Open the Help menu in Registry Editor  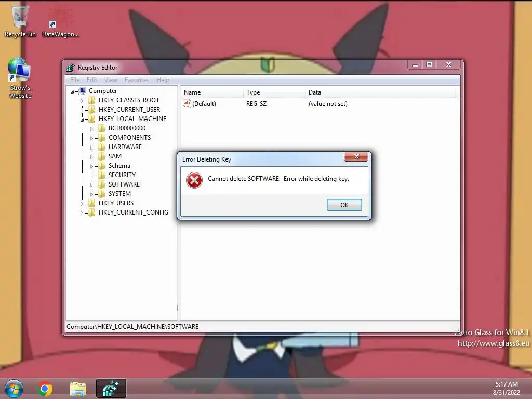click(163, 80)
